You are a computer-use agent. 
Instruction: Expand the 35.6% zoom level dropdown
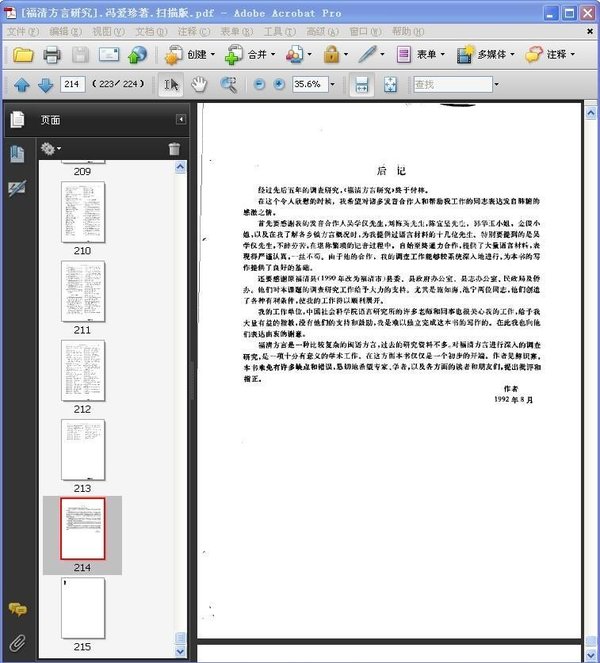(x=332, y=84)
